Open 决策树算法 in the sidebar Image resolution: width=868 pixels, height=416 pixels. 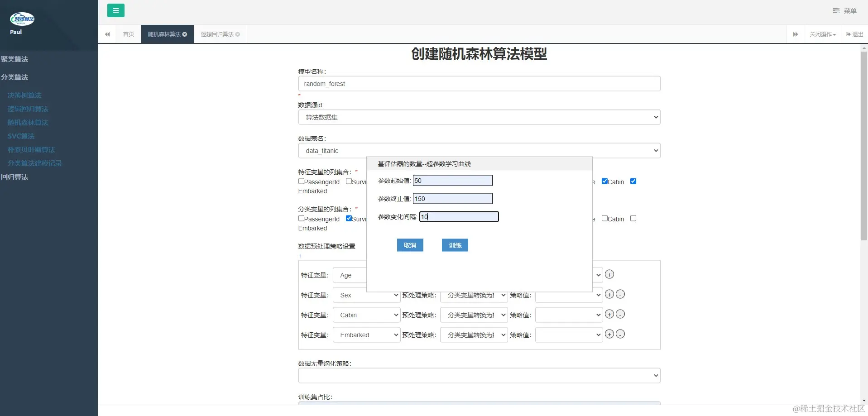point(24,96)
